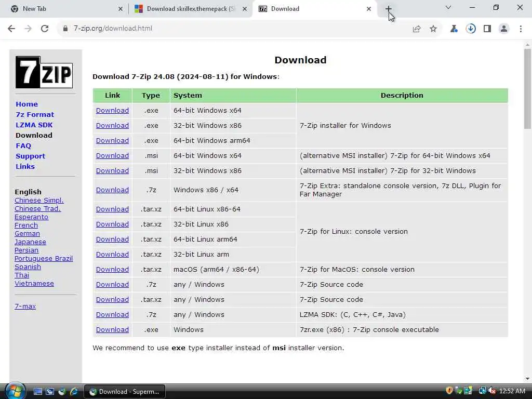The height and width of the screenshot is (399, 532).
Task: Click the page vertical scrollbar thumb
Action: (x=527, y=89)
